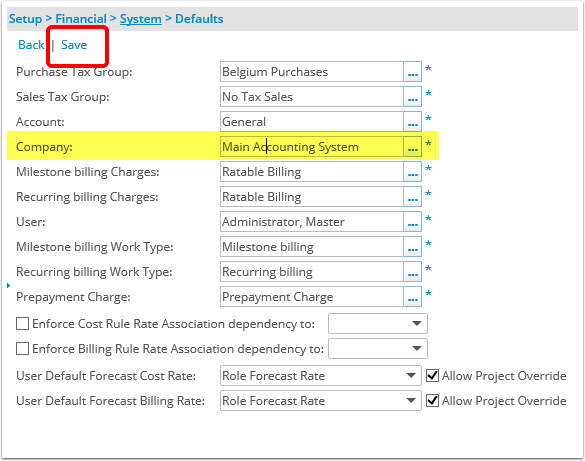
Task: Enable Enforce Billing Rule Rate Association checkbox
Action: point(22,348)
